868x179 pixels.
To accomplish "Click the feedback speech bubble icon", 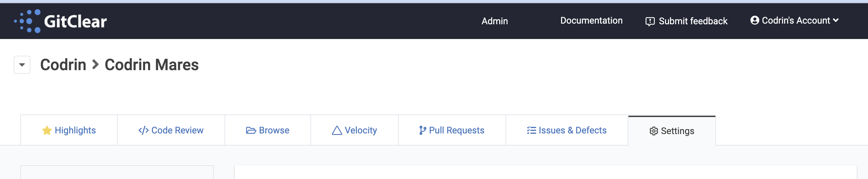I will click(x=650, y=21).
